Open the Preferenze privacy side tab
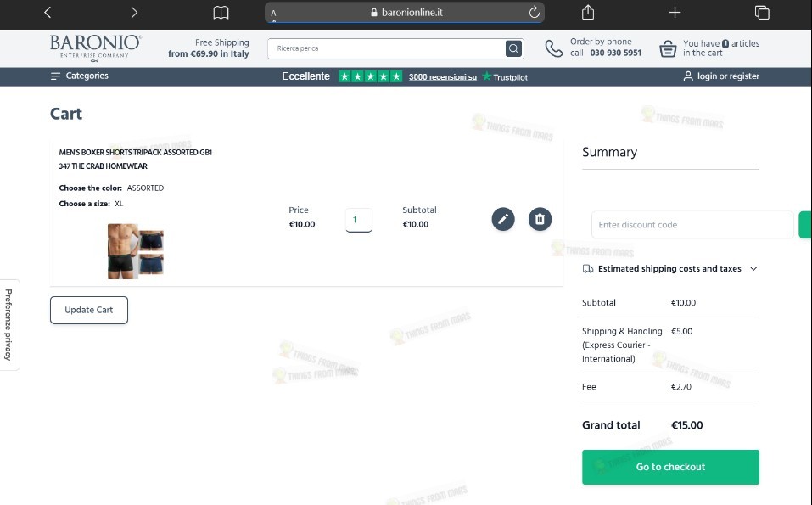 tap(8, 325)
